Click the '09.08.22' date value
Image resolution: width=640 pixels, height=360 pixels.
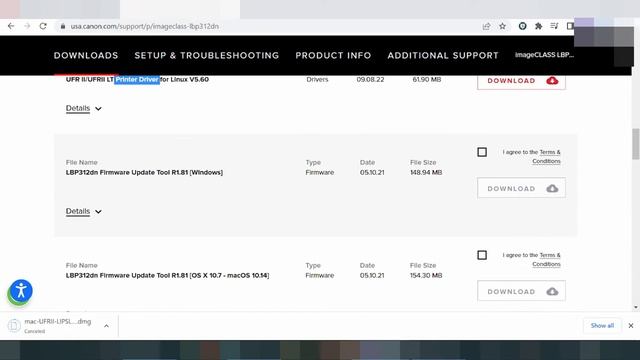pos(370,80)
